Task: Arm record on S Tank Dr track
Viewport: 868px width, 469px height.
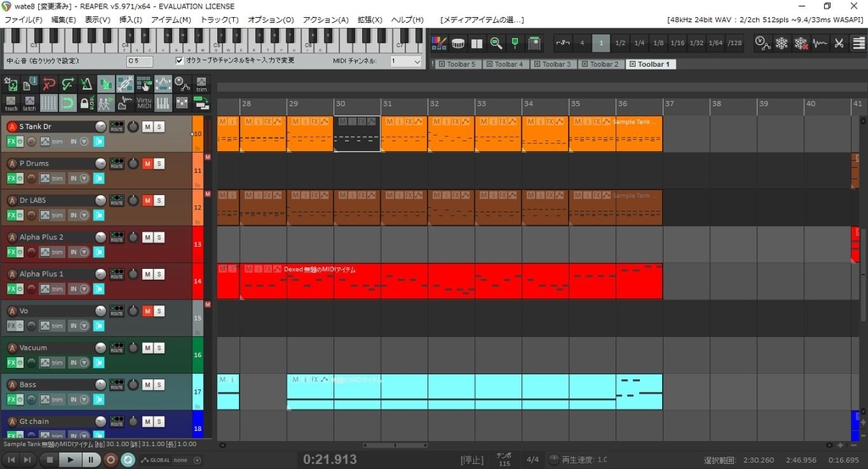Action: click(12, 126)
